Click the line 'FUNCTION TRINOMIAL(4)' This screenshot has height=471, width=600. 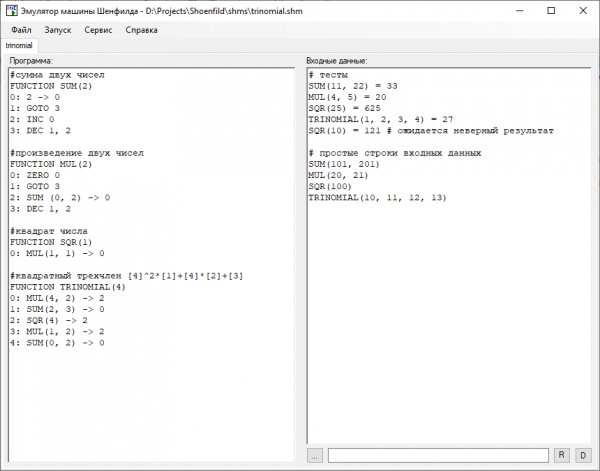click(68, 287)
